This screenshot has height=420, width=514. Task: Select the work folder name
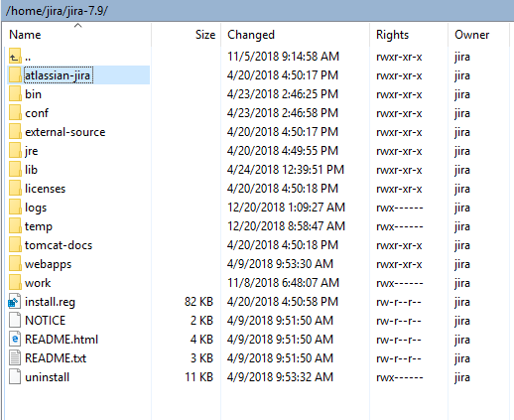coord(38,283)
